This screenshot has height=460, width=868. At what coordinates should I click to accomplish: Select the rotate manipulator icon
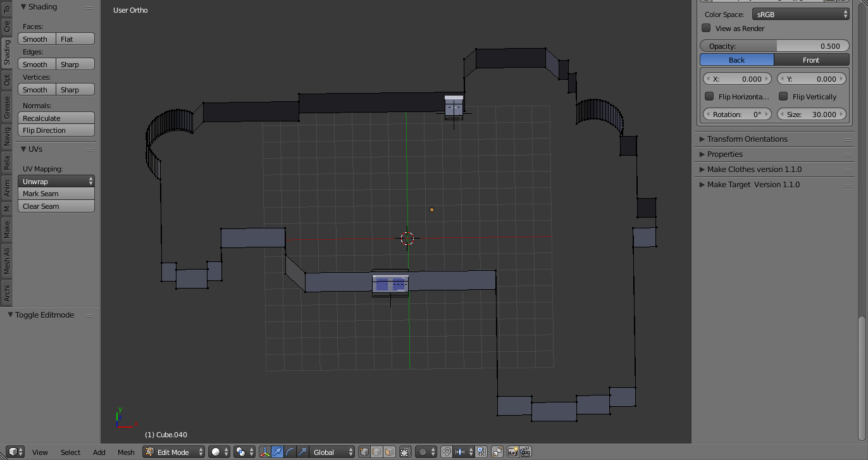tap(290, 452)
